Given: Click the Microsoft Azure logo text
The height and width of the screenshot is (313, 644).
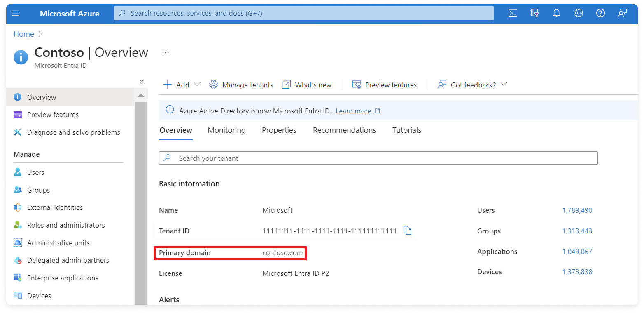Looking at the screenshot, I should tap(70, 14).
